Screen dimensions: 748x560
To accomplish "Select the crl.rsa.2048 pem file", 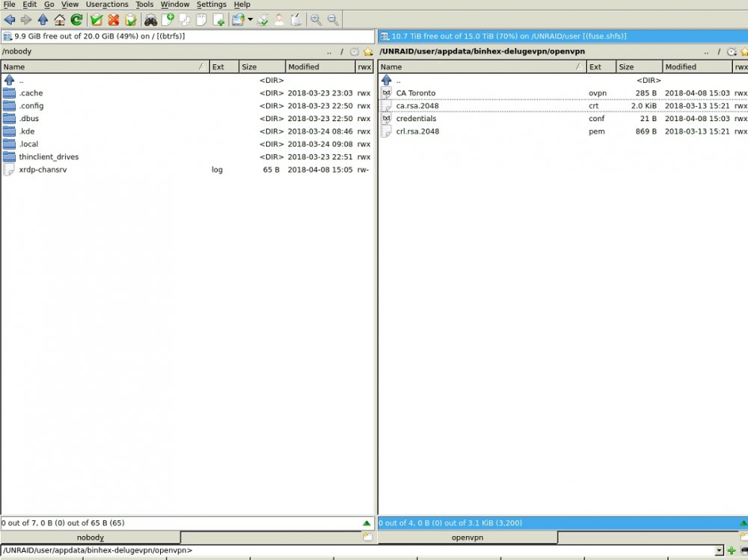I will click(563, 131).
